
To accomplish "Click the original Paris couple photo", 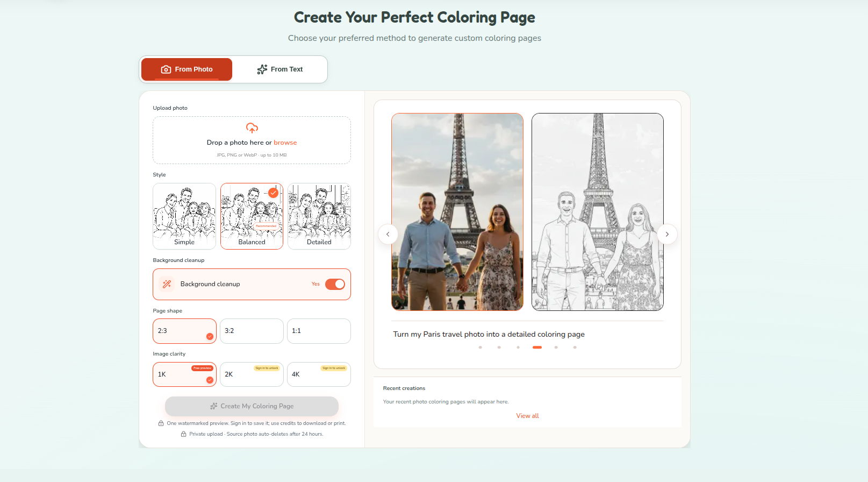I will tap(457, 212).
